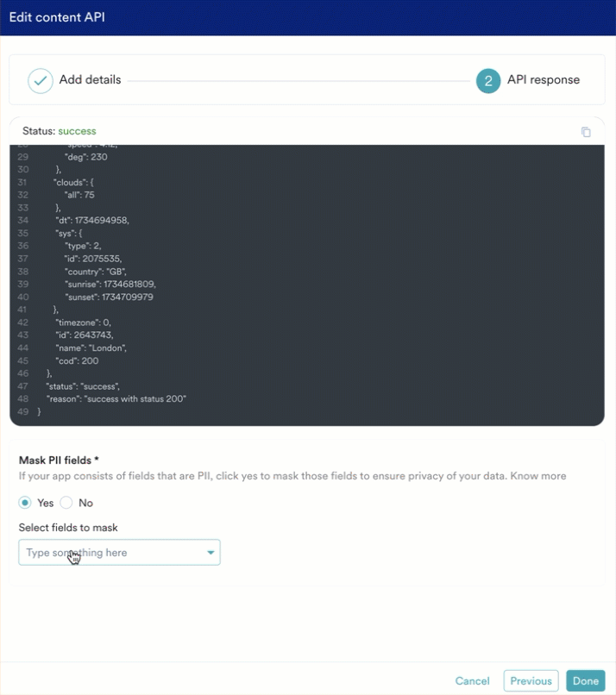Click the Select fields to mask input

pyautogui.click(x=119, y=552)
